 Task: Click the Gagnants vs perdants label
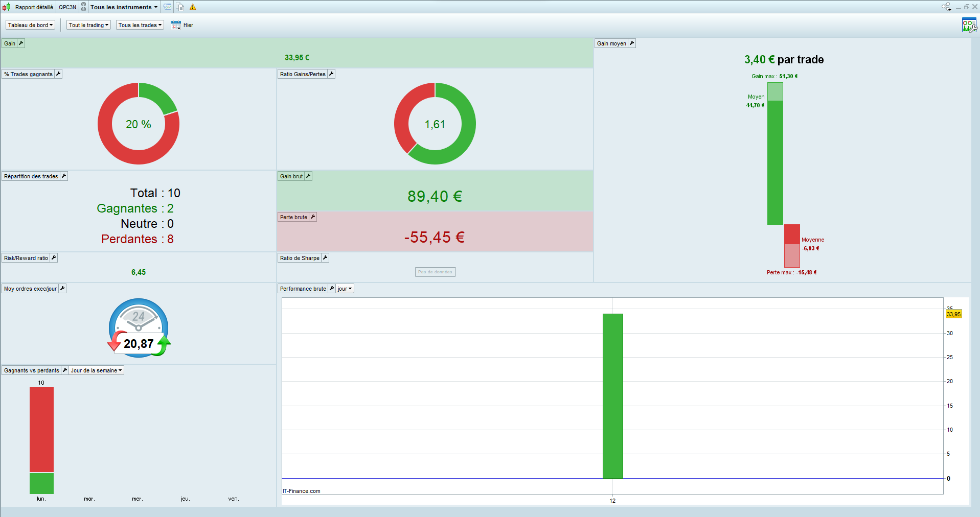pos(32,370)
